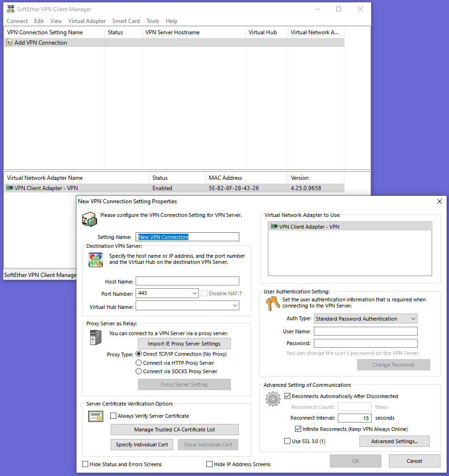Click the VPN Client Adapter icon in main window list
449x476 pixels.
(10, 188)
